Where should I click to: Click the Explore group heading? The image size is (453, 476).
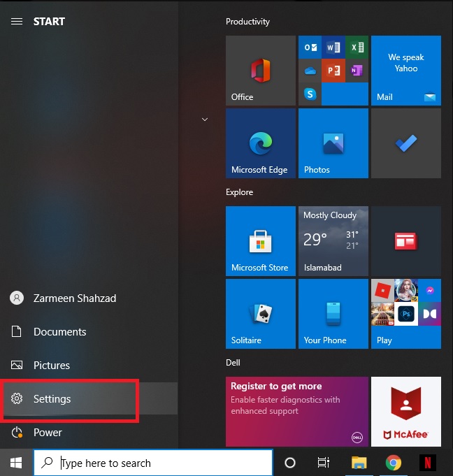point(239,192)
